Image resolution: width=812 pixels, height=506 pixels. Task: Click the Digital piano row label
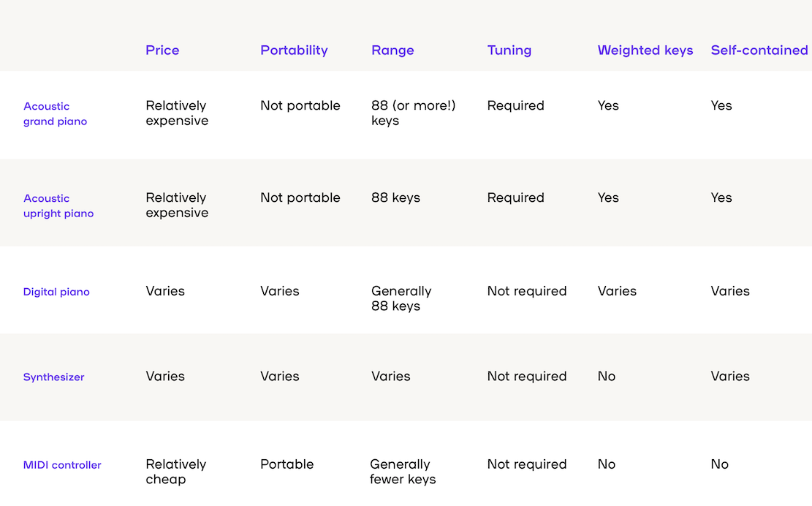(56, 292)
